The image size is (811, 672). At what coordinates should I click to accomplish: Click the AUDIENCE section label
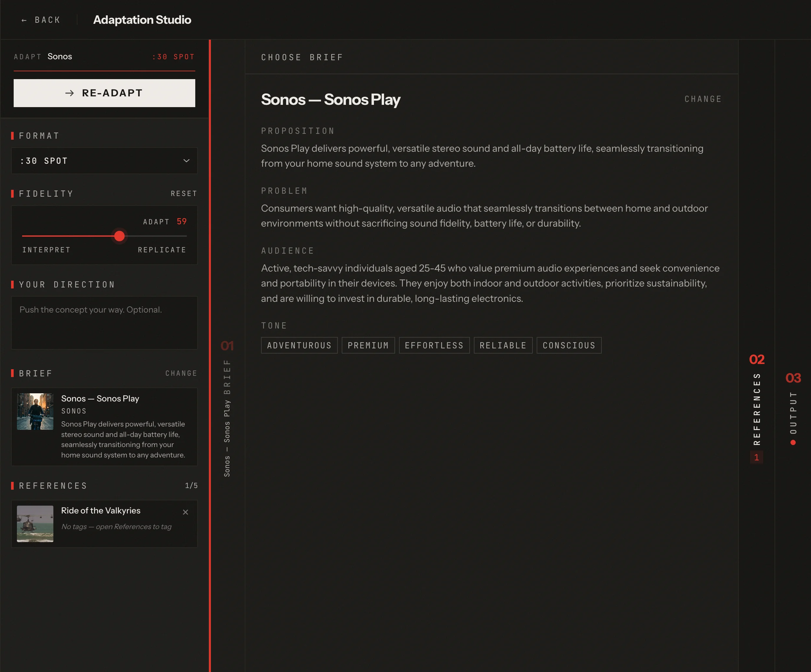coord(288,251)
